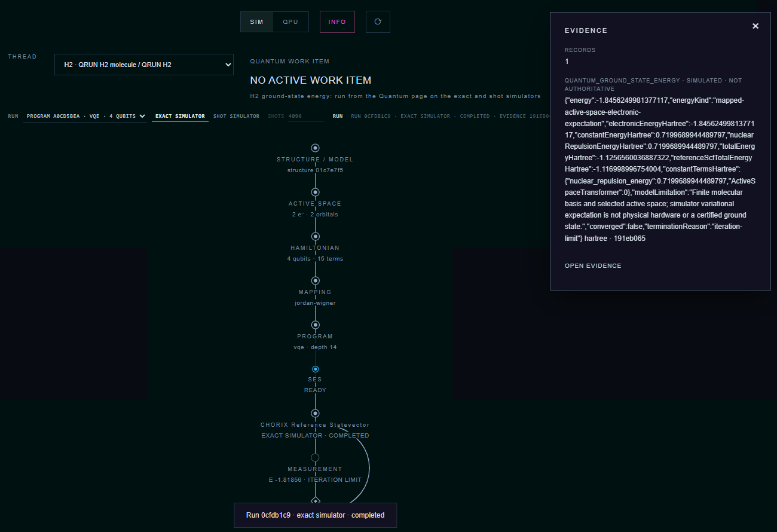Click the 'jordan-wigner' mapping label
777x532 pixels.
pos(315,303)
